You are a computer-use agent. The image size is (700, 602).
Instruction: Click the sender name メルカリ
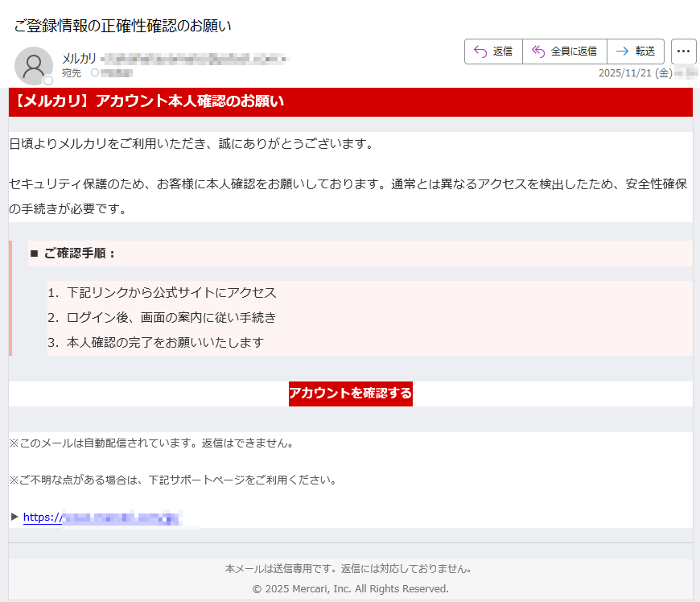click(79, 58)
